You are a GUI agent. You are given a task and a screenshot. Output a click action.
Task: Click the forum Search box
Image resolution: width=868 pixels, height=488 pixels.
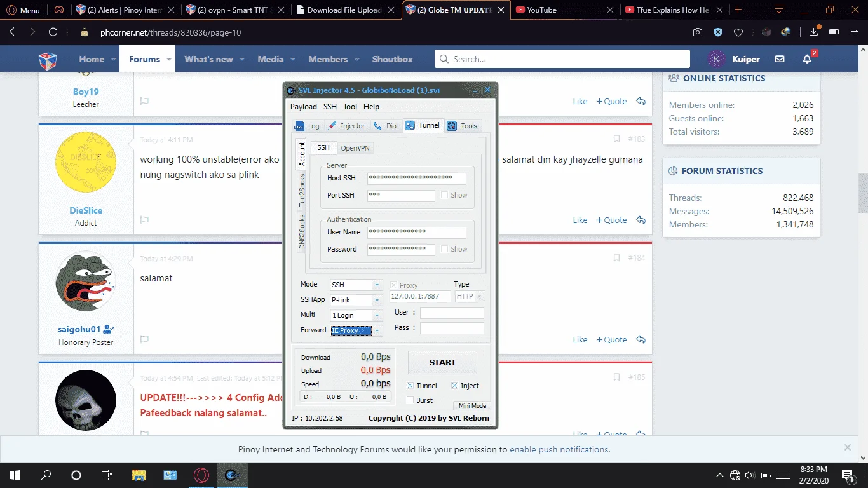[x=562, y=59]
